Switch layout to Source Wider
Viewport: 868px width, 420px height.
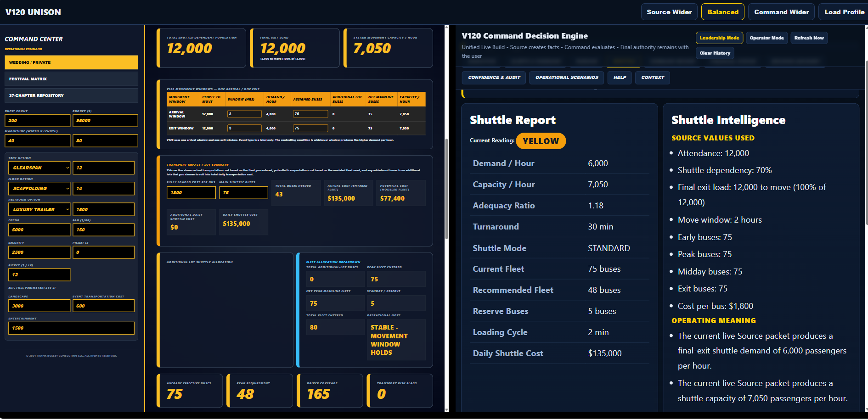click(669, 12)
